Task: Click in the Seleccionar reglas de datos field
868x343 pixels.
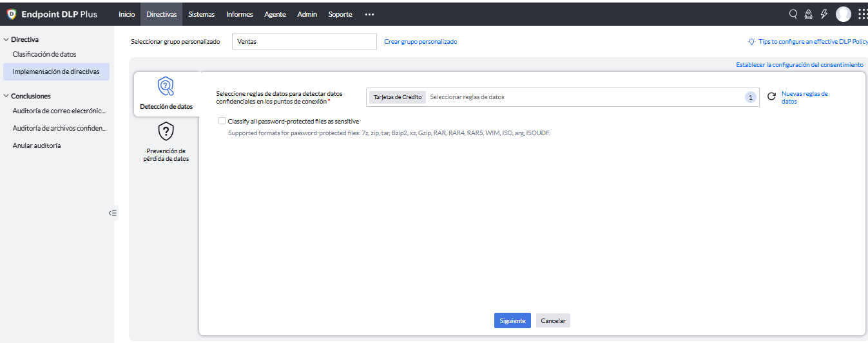Action: (580, 97)
